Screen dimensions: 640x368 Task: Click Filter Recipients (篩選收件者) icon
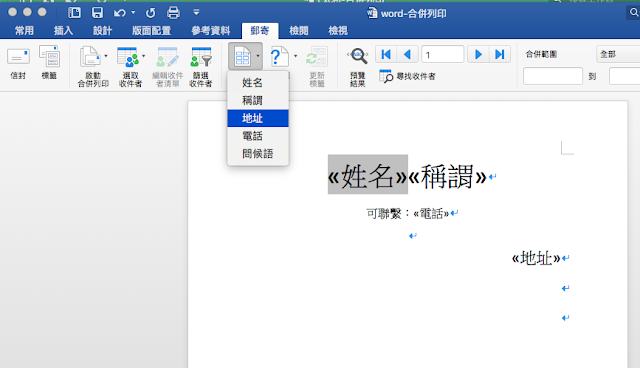tap(201, 57)
